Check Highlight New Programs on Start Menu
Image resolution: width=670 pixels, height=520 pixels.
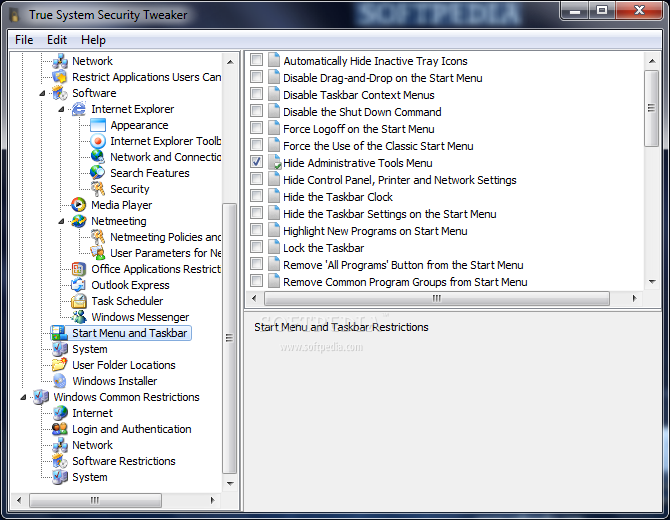256,230
